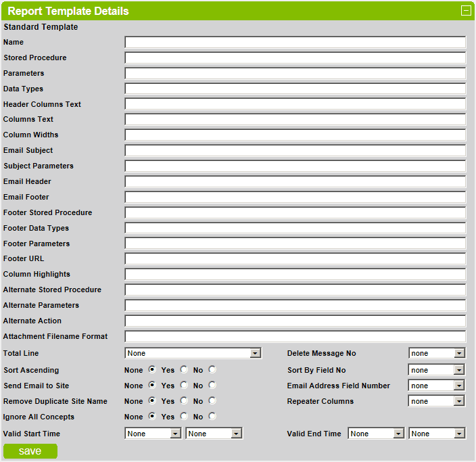Expand the Repeater Columns dropdown

click(x=436, y=401)
